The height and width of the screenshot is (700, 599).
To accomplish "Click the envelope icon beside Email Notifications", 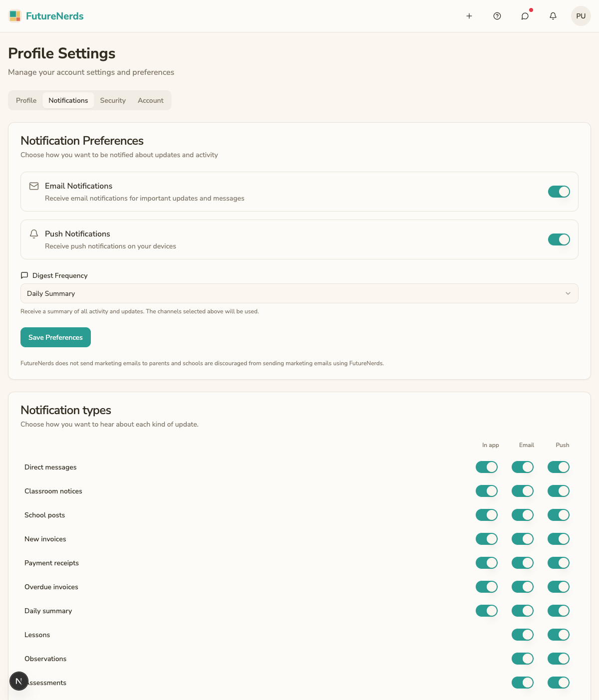I will [34, 186].
